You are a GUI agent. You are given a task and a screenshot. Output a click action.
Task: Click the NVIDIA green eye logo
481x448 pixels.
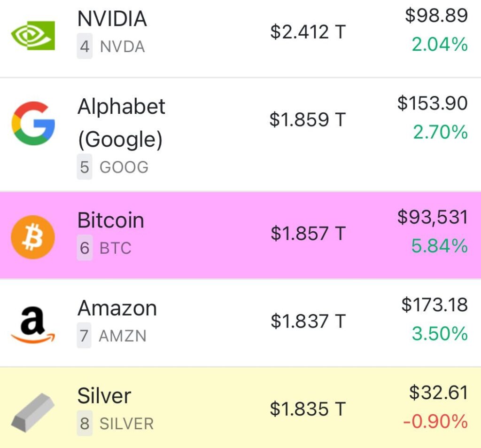[x=33, y=36]
